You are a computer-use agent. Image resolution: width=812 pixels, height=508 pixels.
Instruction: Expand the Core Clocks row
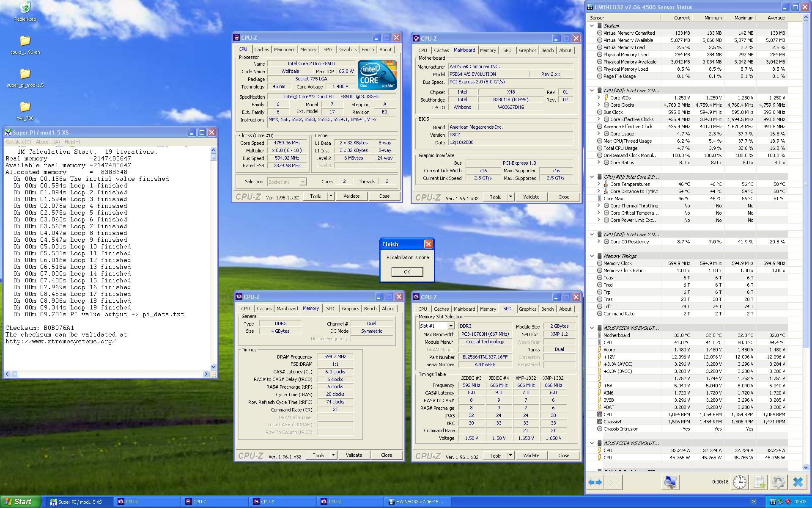pos(599,105)
